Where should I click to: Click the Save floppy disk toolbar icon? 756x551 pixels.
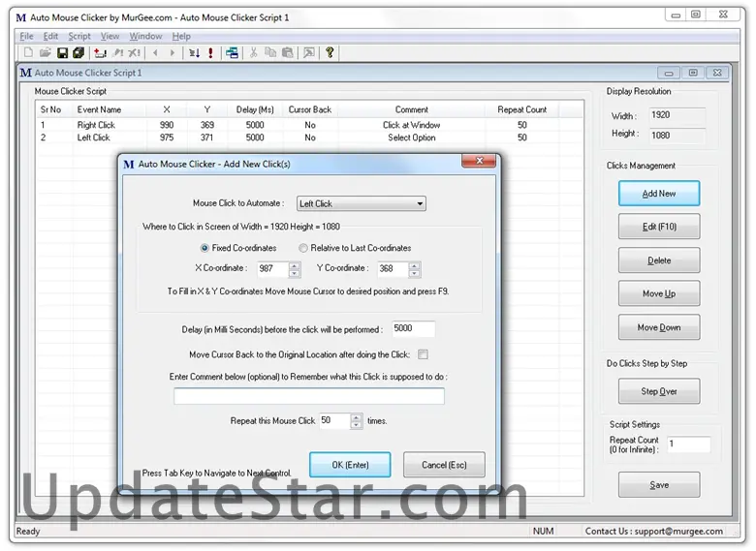(62, 53)
